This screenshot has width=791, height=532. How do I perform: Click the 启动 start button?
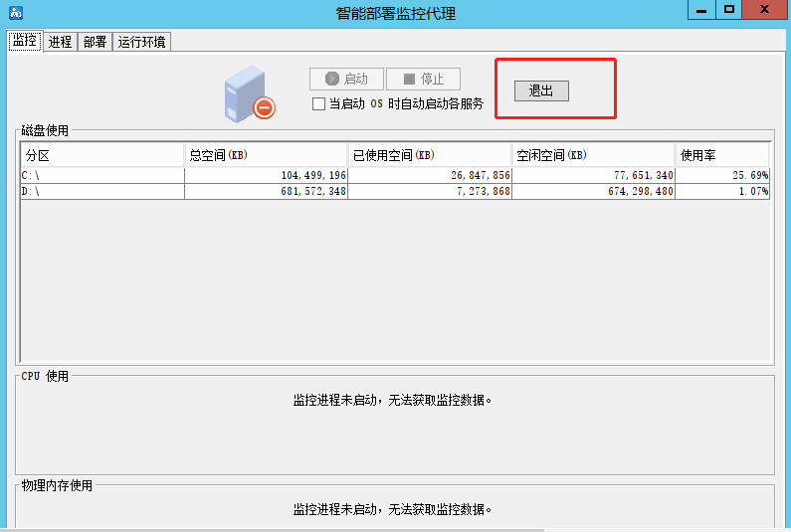click(x=346, y=80)
